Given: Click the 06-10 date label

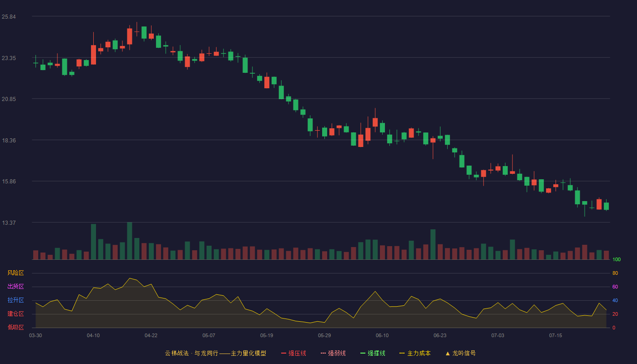Looking at the screenshot, I should [382, 335].
